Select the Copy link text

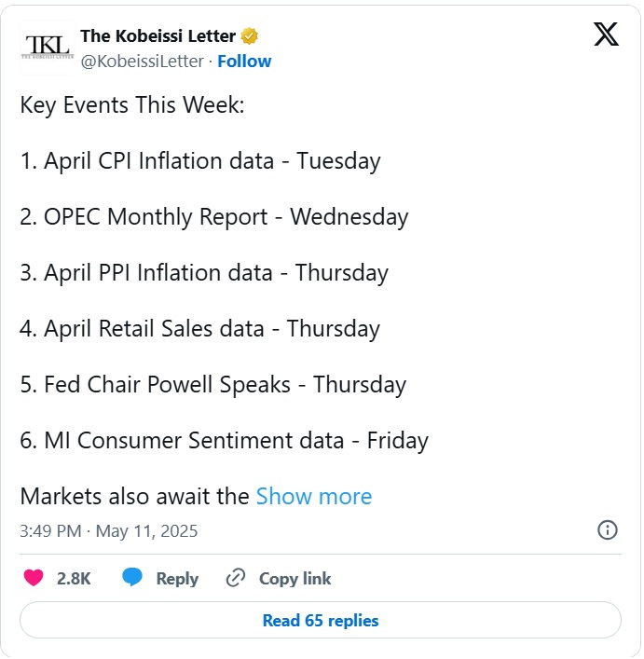tap(295, 579)
